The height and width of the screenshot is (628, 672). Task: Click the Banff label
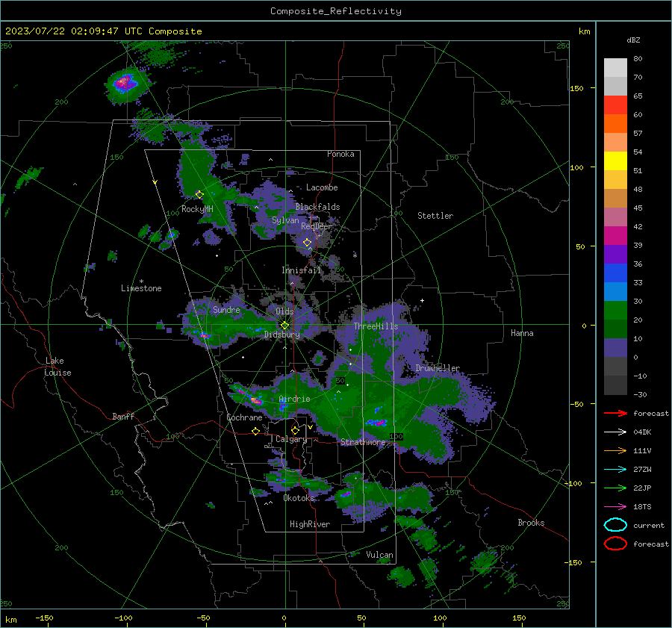click(x=123, y=416)
